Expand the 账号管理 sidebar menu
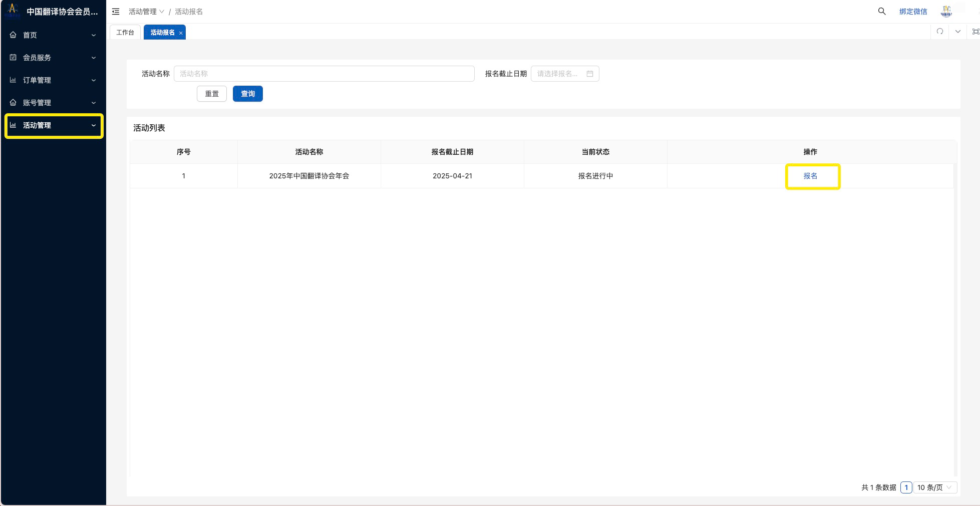The width and height of the screenshot is (980, 506). 53,103
